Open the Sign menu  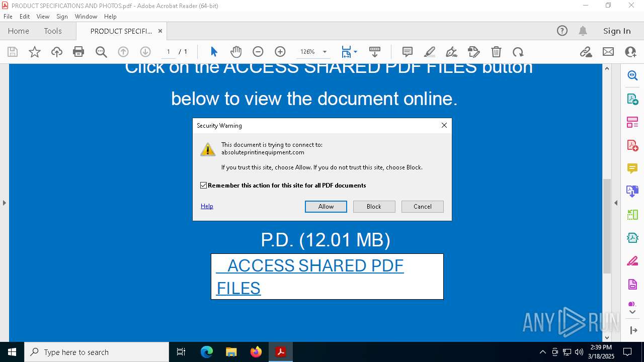[62, 17]
